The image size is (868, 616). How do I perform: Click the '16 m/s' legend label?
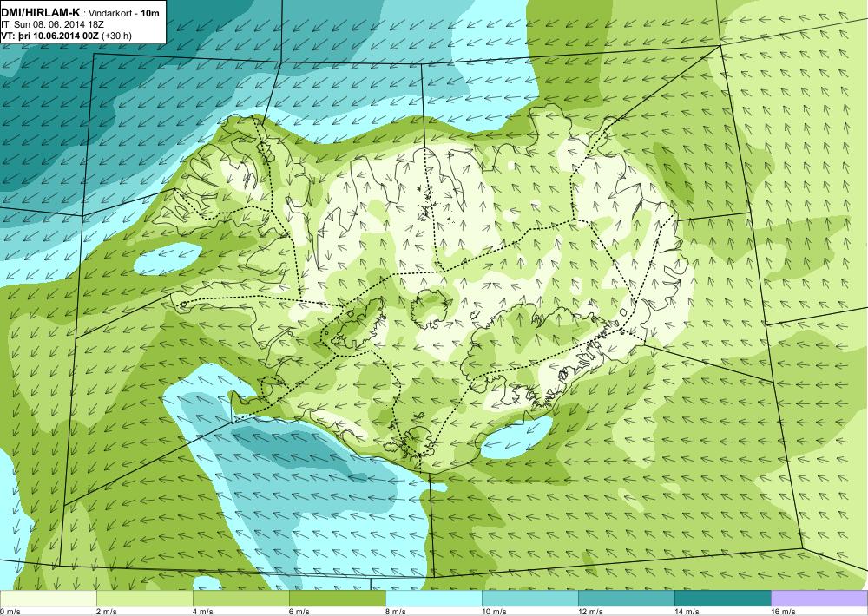(x=783, y=611)
